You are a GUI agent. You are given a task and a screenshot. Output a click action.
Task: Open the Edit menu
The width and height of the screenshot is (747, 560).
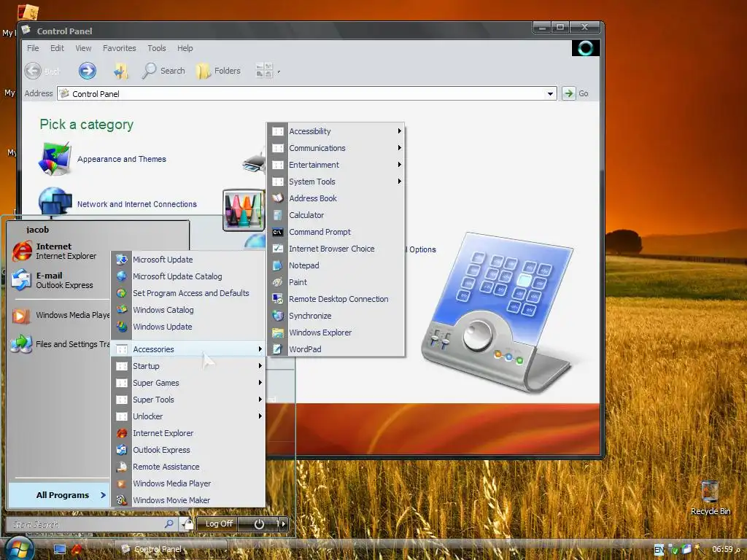[57, 48]
